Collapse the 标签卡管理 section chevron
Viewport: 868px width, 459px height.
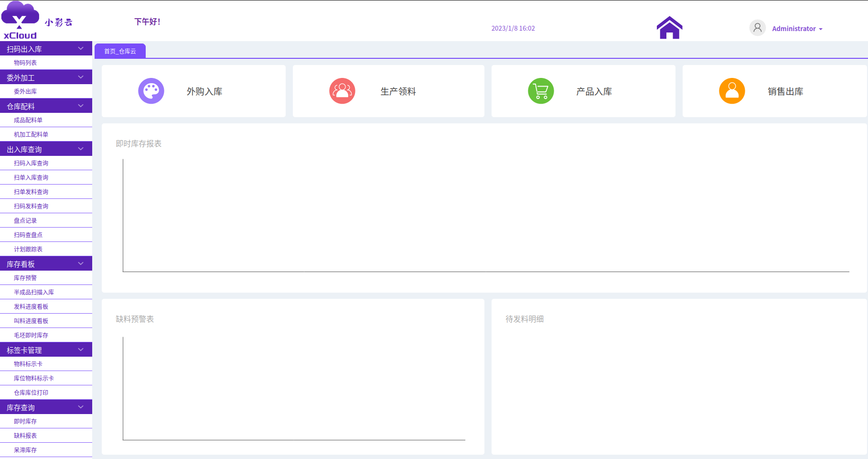tap(81, 350)
